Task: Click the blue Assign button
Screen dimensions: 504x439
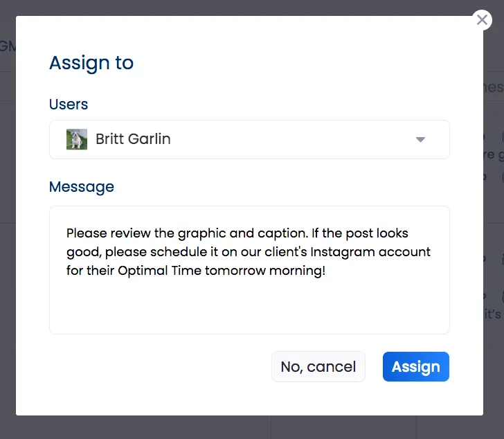Action: pos(416,367)
